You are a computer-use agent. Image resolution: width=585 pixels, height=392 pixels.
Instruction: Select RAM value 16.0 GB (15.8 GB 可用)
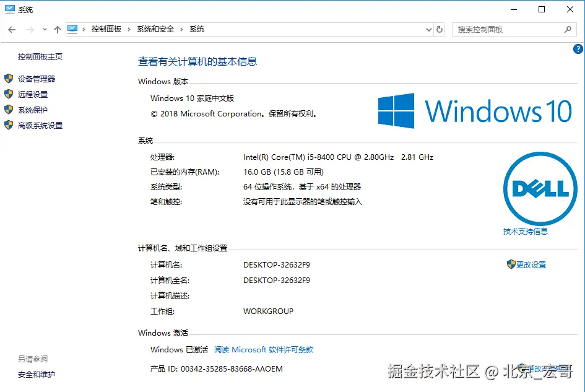(284, 172)
